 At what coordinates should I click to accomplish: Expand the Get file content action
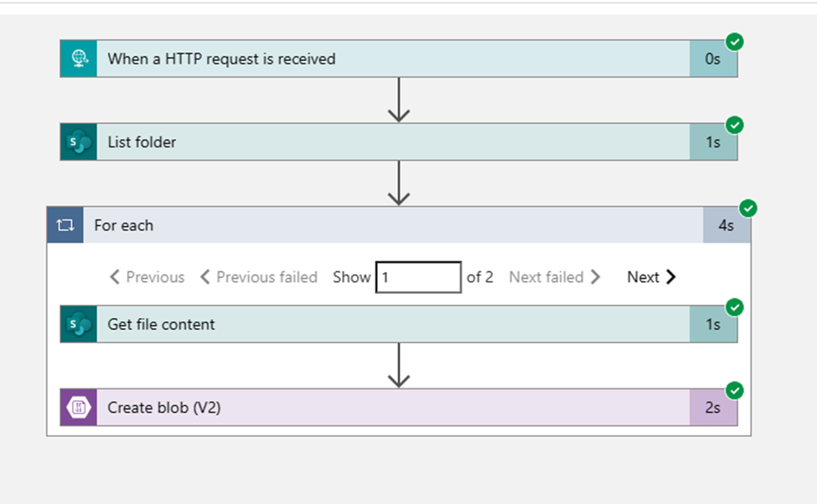335,324
